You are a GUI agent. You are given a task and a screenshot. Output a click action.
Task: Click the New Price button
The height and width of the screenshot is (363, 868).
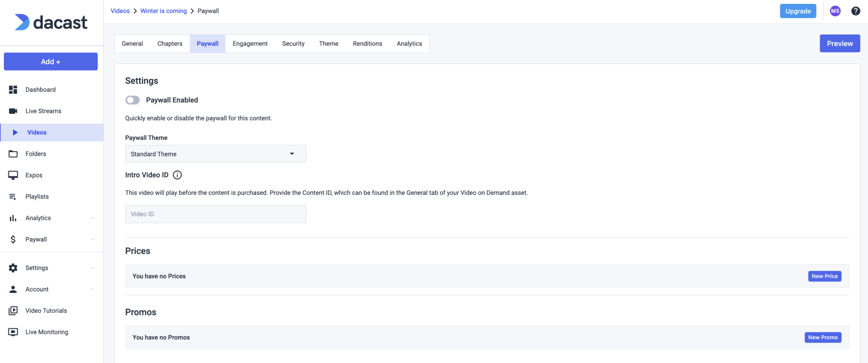coord(824,276)
